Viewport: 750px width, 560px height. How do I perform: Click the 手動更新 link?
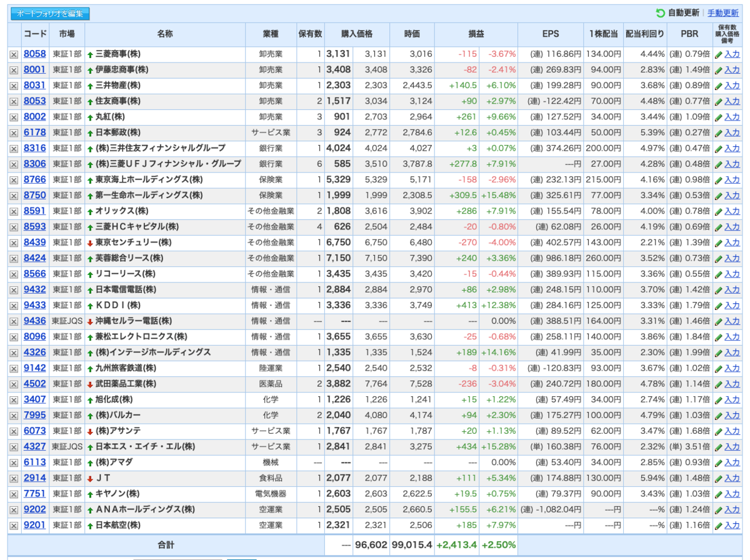click(723, 13)
